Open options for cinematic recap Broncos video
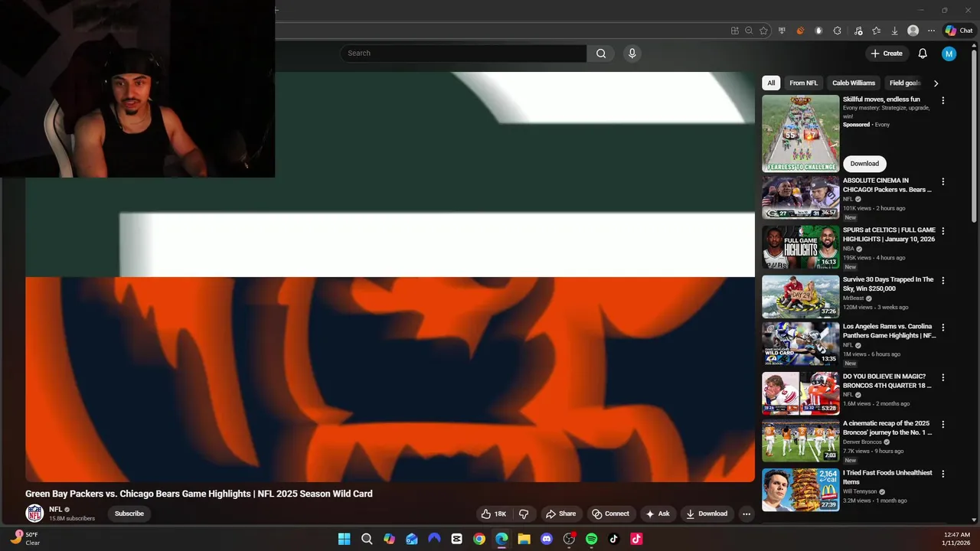 (x=943, y=424)
